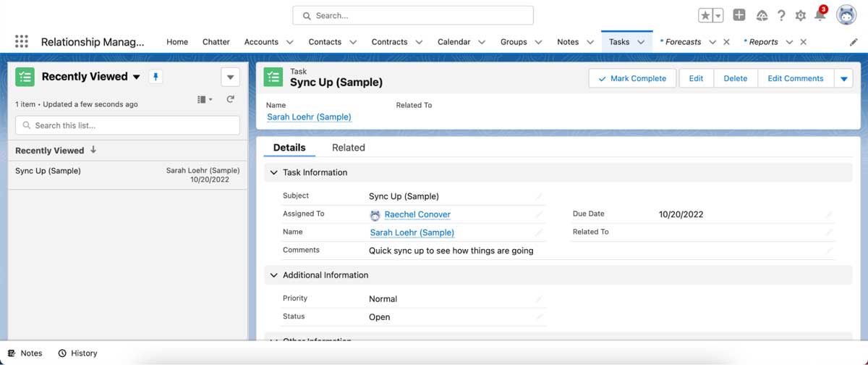Open favorites list dropdown arrow

[x=718, y=16]
